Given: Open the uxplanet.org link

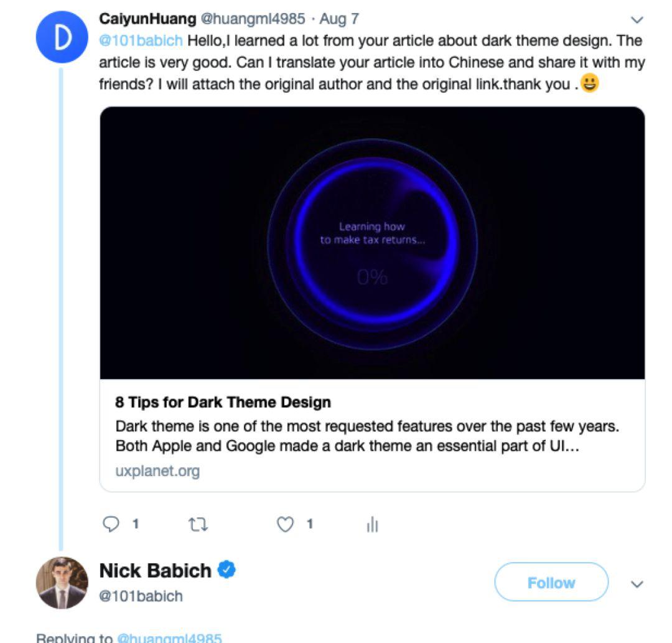Looking at the screenshot, I should 157,471.
